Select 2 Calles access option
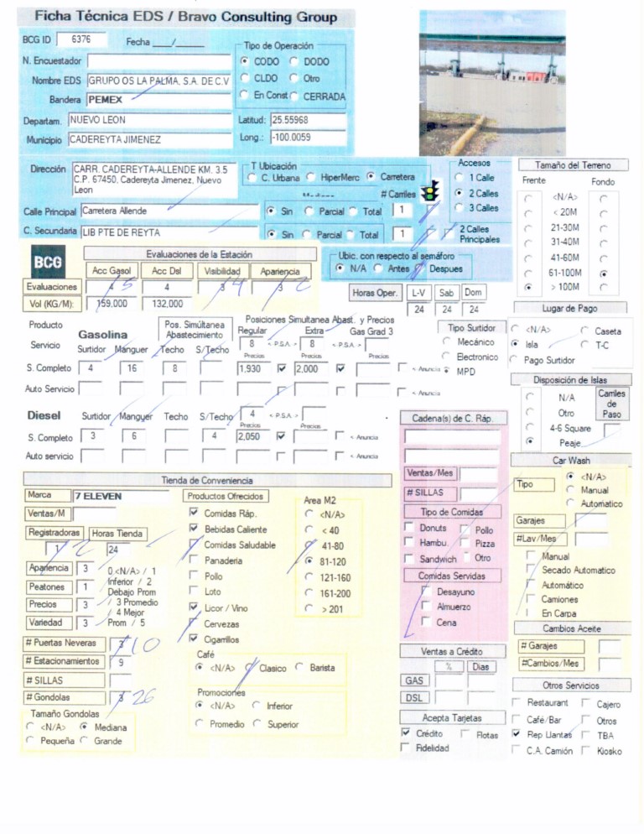 point(459,193)
